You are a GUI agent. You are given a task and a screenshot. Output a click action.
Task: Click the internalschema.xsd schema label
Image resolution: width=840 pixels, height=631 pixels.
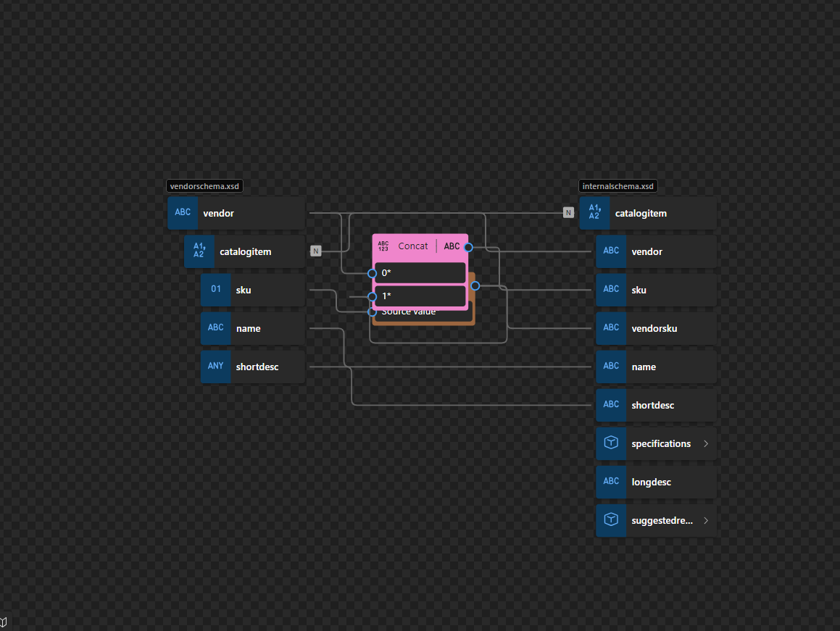click(618, 186)
